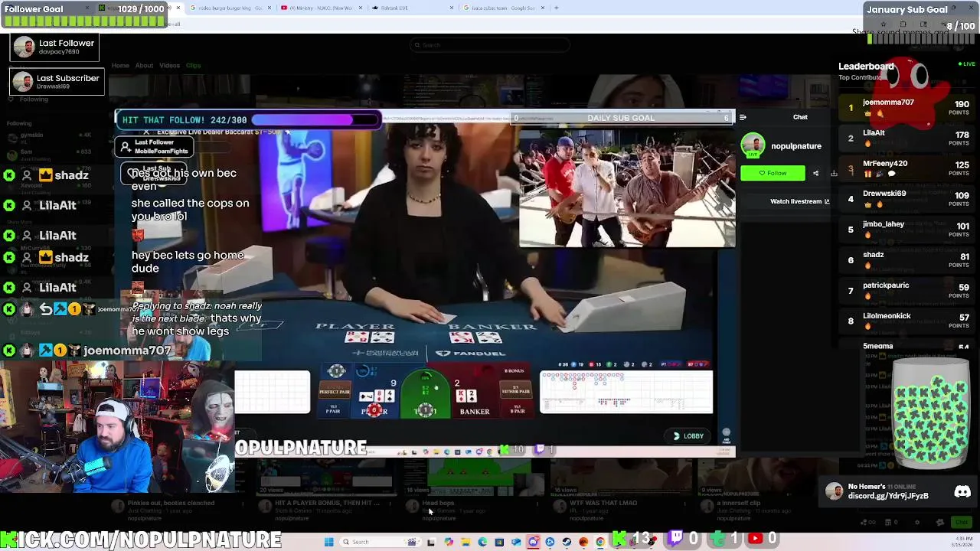980x551 pixels.
Task: Open the About tab of the channel
Action: point(144,65)
